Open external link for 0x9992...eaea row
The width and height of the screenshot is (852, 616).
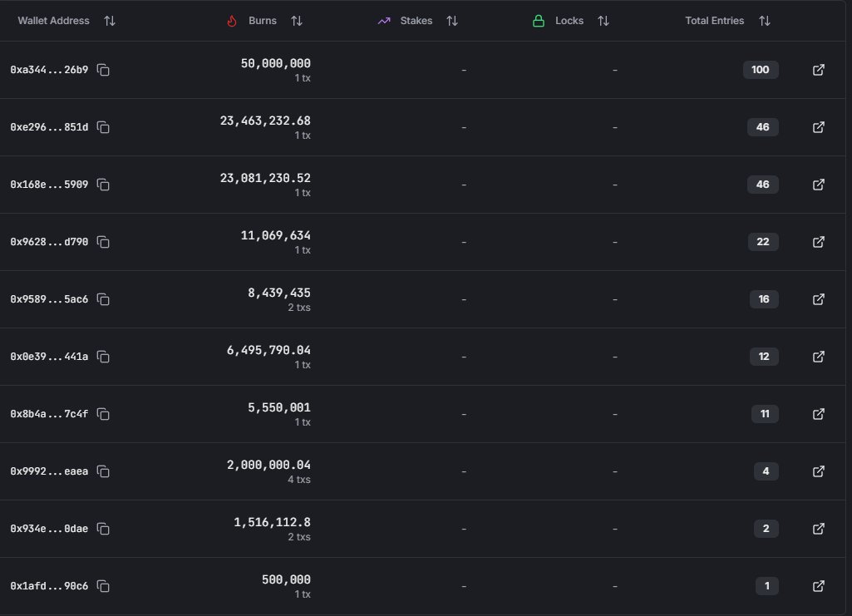click(x=818, y=471)
